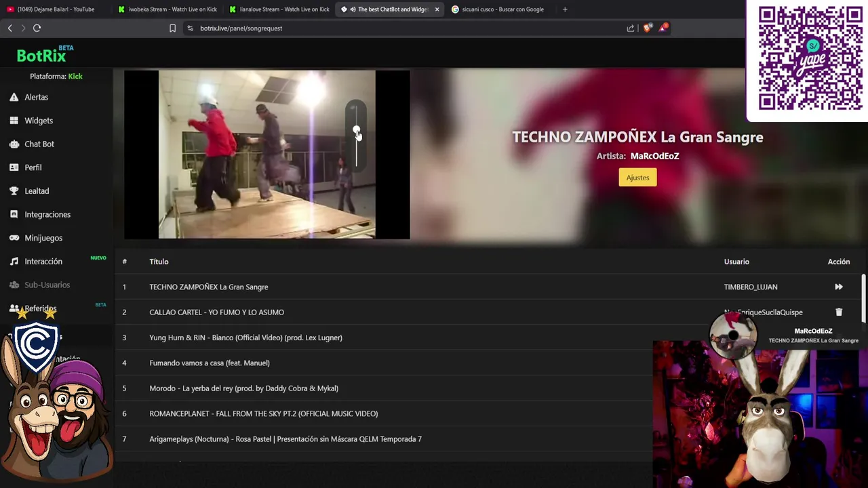Click the Título column header
The height and width of the screenshot is (488, 868).
[x=159, y=262]
